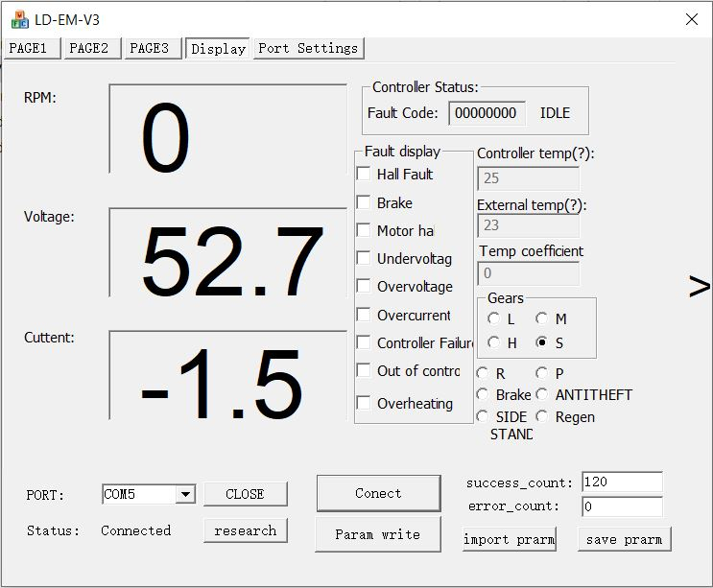Toggle the Hall Fault checkbox
713x588 pixels.
pyautogui.click(x=364, y=174)
